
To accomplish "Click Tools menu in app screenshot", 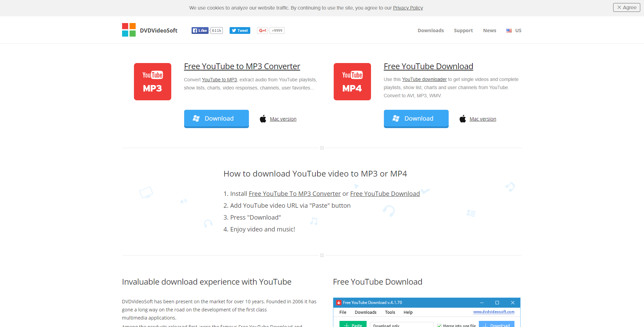I will point(390,312).
